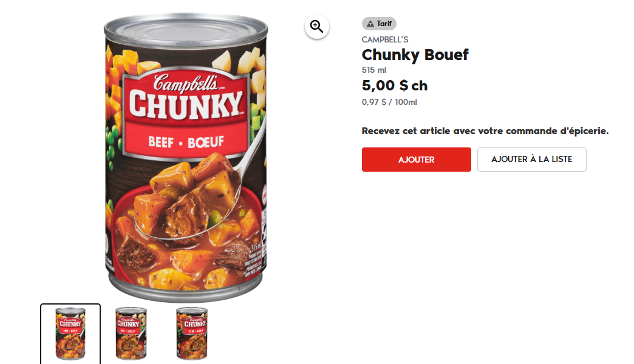The height and width of the screenshot is (364, 634).
Task: Click the Campbell's script logo on can
Action: coord(186,83)
